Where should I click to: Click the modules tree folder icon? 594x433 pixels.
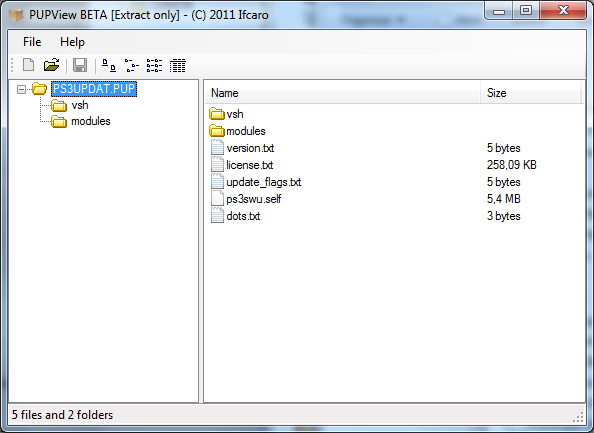coord(59,122)
